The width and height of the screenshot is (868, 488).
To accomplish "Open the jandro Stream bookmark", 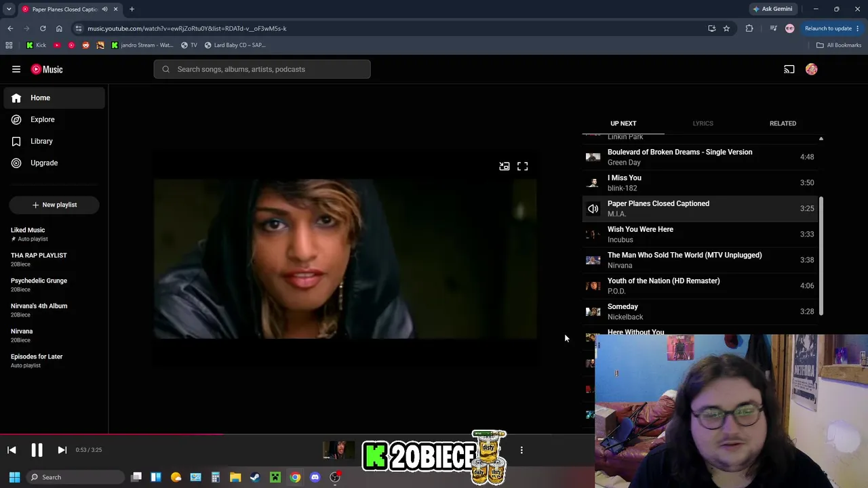I will coord(142,45).
